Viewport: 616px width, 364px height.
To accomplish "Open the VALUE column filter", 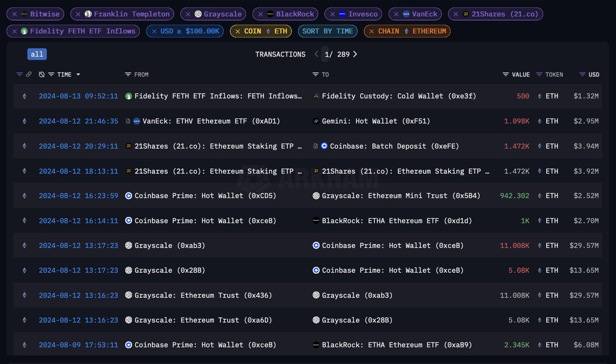I will (x=506, y=75).
